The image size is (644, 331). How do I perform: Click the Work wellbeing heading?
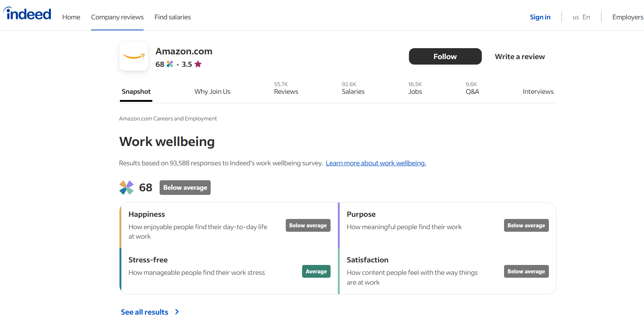[x=167, y=142]
